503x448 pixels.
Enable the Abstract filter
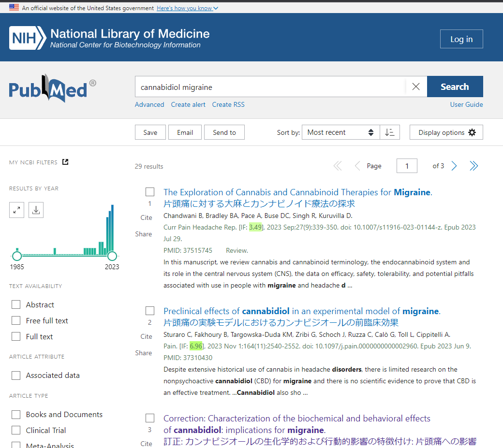click(x=15, y=304)
